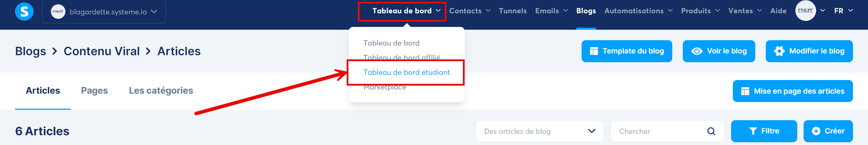Open the FR language selector
This screenshot has height=145, width=868.
point(843,11)
